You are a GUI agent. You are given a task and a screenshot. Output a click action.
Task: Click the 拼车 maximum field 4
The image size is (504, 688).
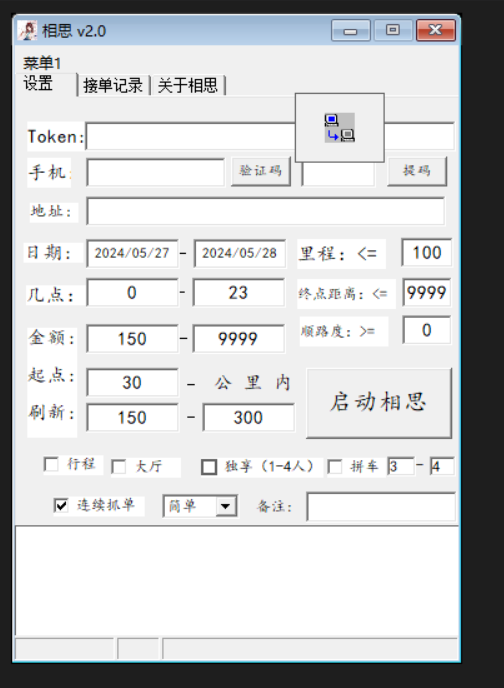coord(442,466)
